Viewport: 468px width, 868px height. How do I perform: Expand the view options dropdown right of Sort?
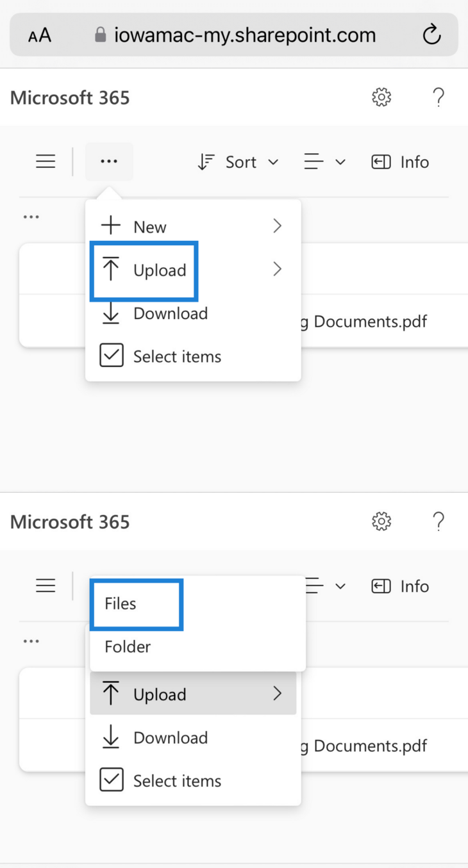[324, 162]
